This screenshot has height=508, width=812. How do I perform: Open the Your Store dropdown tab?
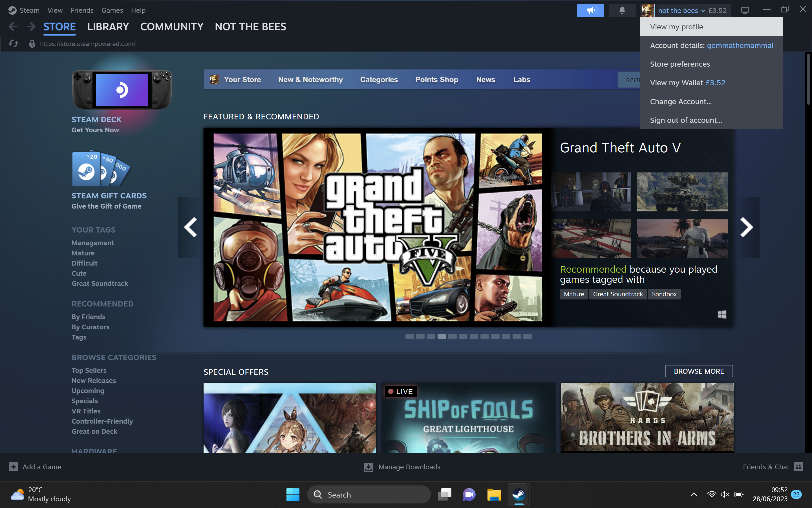[x=242, y=80]
